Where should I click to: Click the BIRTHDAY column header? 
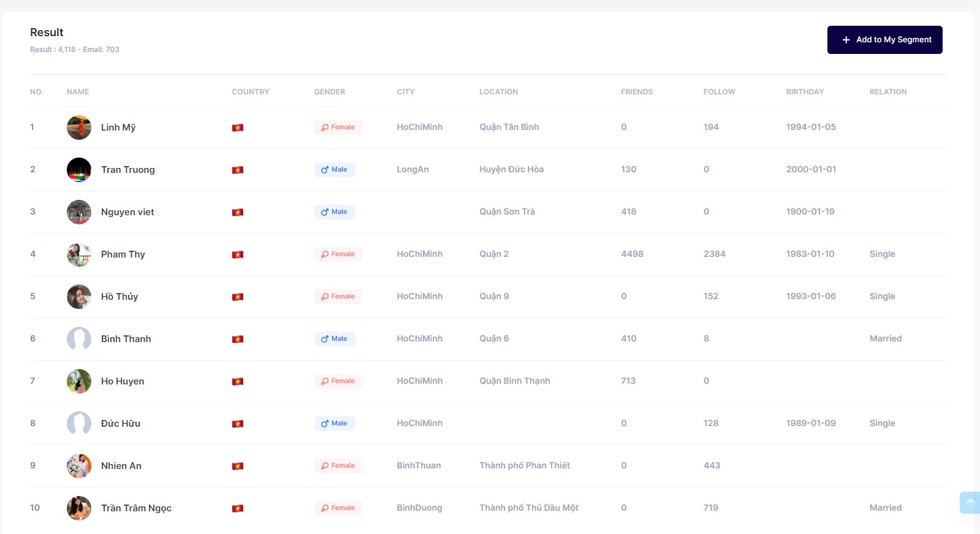tap(805, 92)
